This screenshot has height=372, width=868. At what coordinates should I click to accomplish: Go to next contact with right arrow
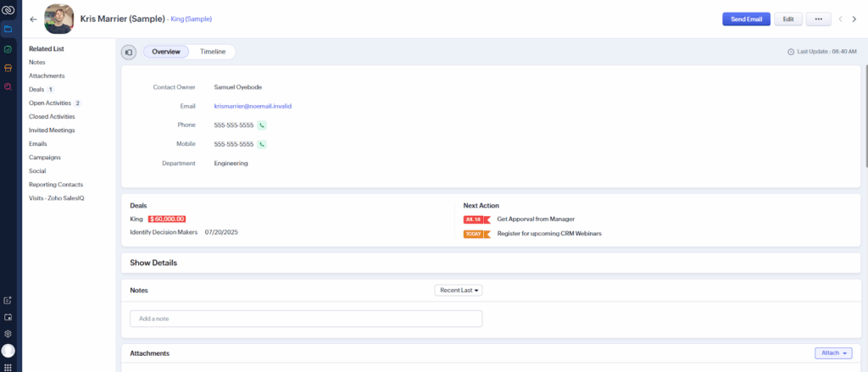(854, 19)
